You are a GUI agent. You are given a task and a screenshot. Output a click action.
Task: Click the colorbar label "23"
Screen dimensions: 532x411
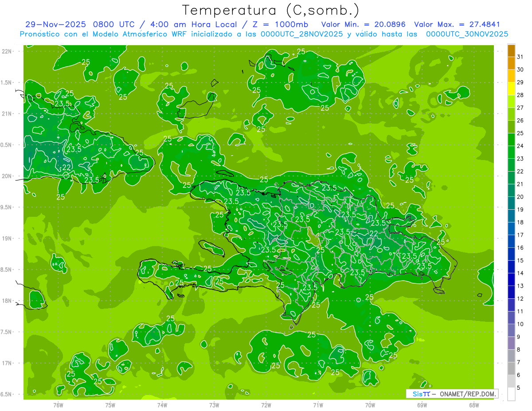click(520, 159)
